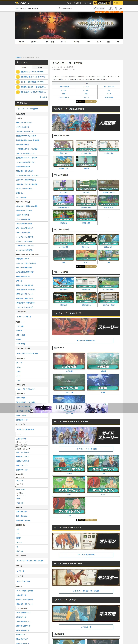Click the Game8 breadcrumb link

pos(18,58)
